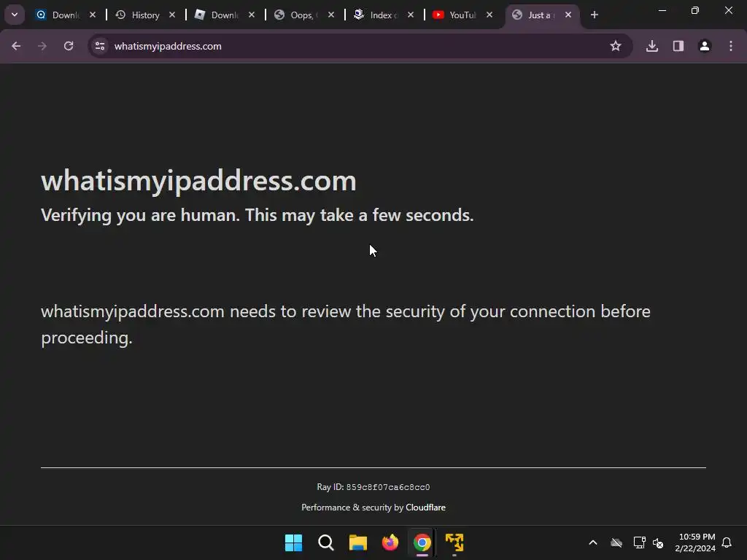Switch to the YouTube tab

point(462,15)
